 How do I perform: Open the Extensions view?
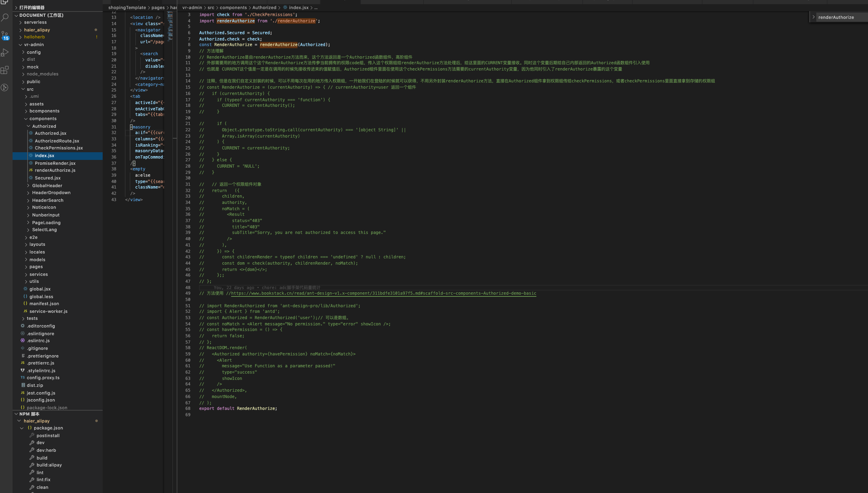(5, 70)
